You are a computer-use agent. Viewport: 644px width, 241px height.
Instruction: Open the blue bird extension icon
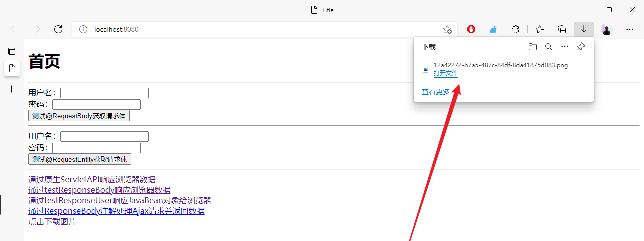coord(493,29)
